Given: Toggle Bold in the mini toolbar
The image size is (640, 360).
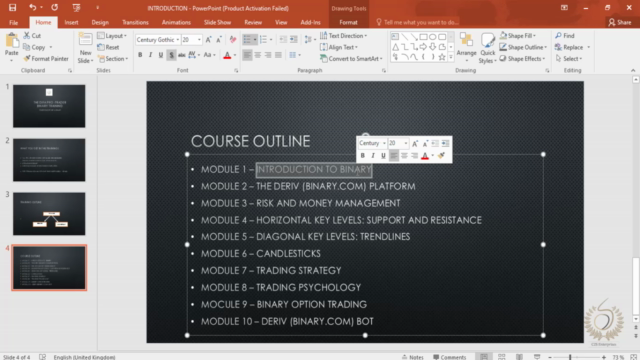Looking at the screenshot, I should click(x=362, y=156).
